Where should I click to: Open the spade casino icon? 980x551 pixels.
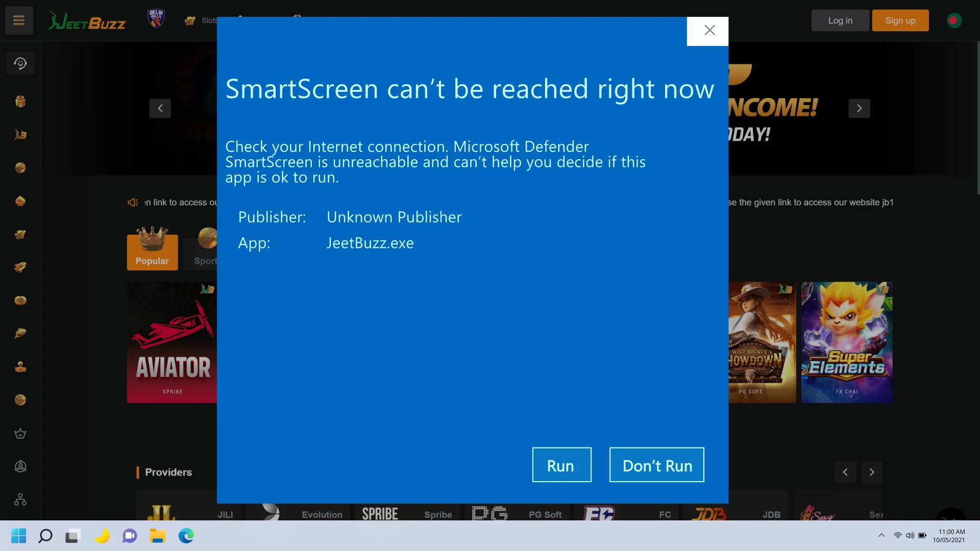[20, 201]
